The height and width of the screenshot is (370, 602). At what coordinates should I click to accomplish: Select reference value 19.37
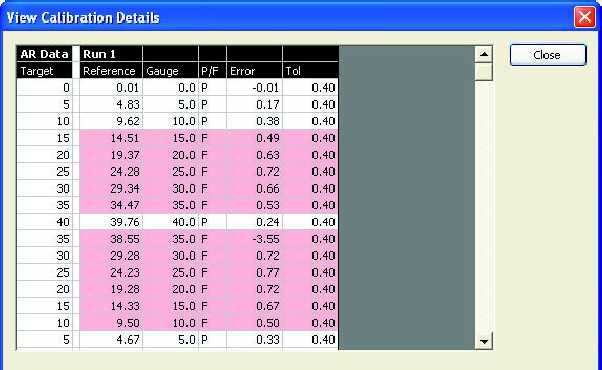111,155
